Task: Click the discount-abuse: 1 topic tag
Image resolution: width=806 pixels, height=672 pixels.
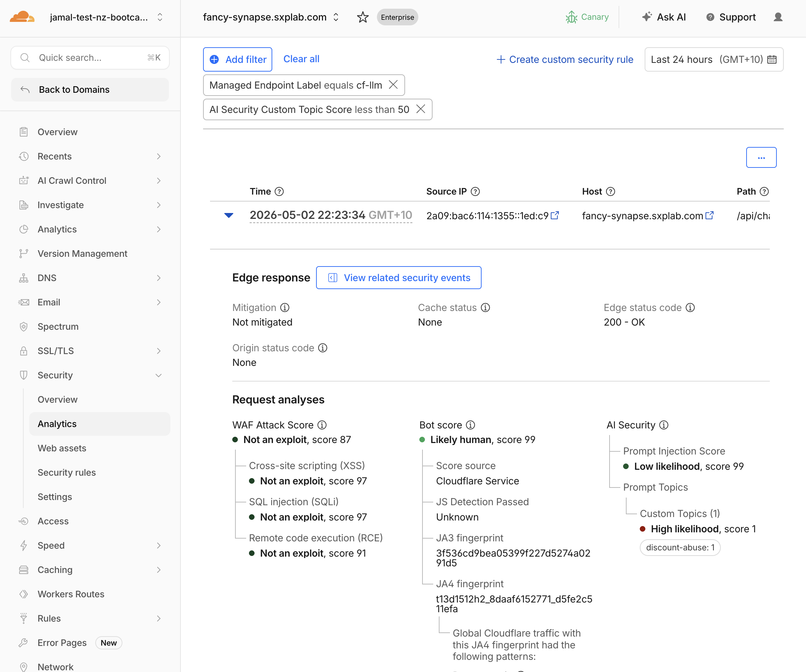Action: coord(680,547)
